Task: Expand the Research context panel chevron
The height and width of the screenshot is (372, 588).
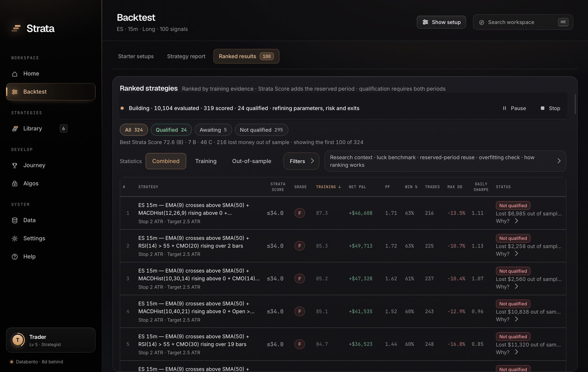Action: [559, 161]
